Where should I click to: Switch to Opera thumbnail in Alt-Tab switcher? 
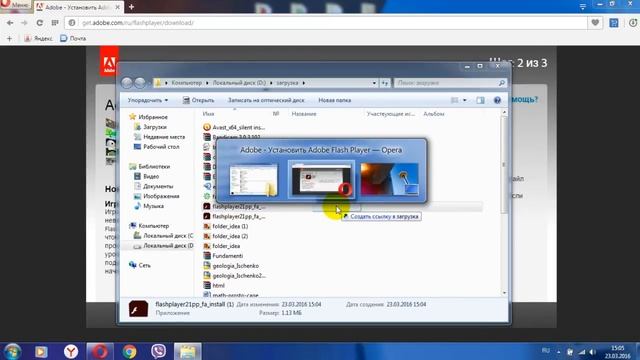coord(322,180)
